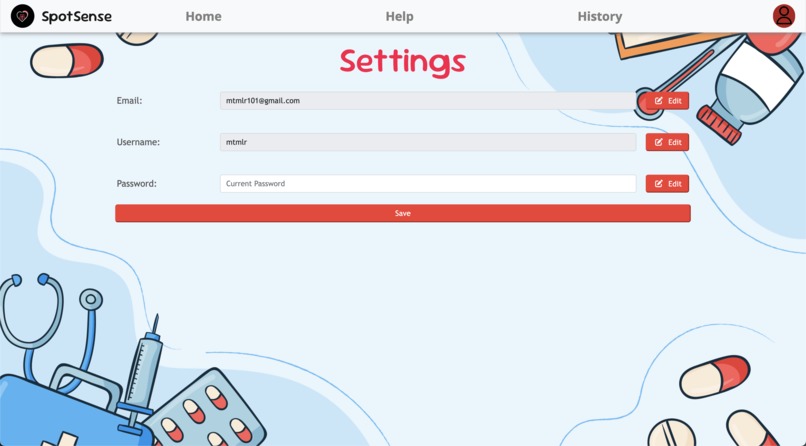Focus the Username input field
Viewport: 806px width, 446px height.
coord(428,142)
